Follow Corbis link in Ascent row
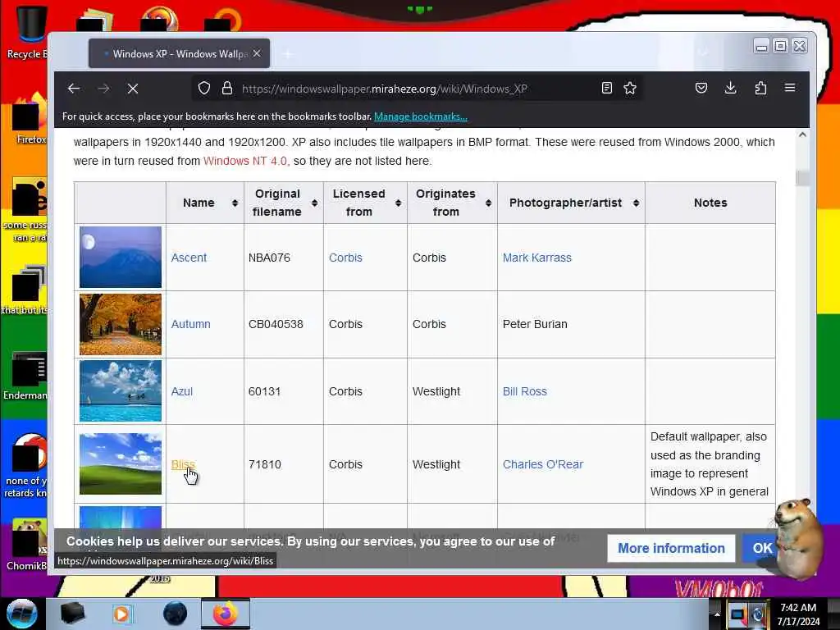This screenshot has width=840, height=630. pyautogui.click(x=345, y=258)
